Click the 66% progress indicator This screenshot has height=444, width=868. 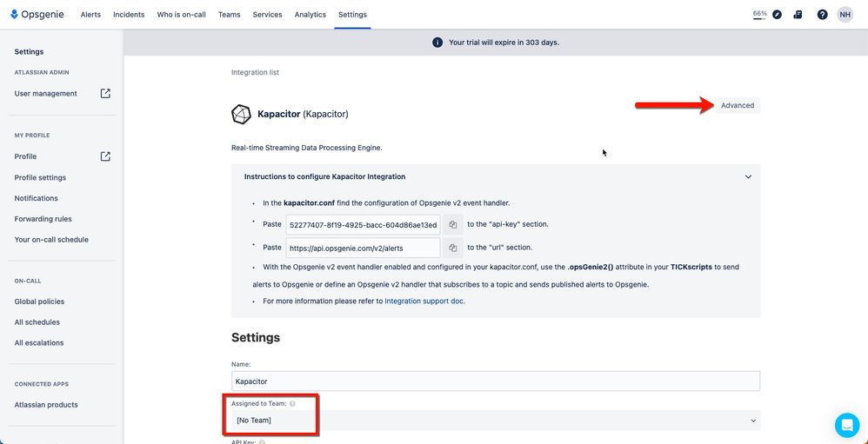[759, 15]
